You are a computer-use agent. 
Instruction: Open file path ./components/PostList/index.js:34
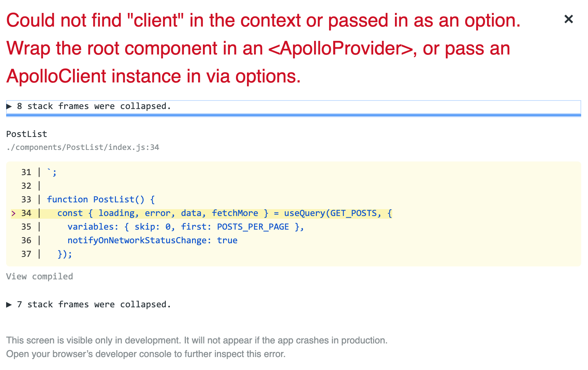pos(83,147)
